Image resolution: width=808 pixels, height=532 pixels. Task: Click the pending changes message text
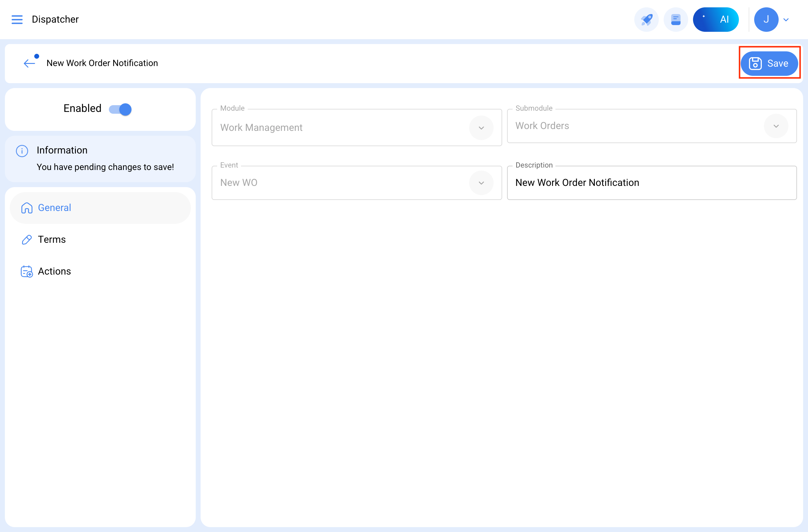click(105, 167)
